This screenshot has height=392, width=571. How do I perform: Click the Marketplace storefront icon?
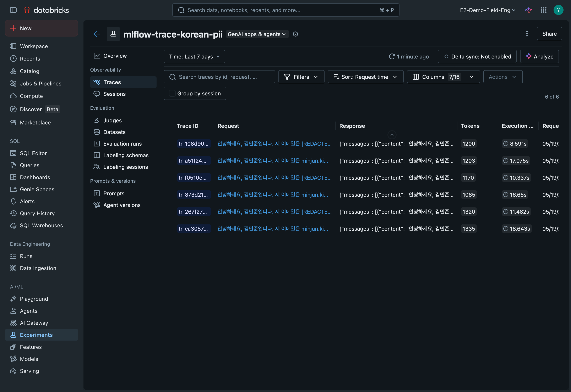pos(13,122)
